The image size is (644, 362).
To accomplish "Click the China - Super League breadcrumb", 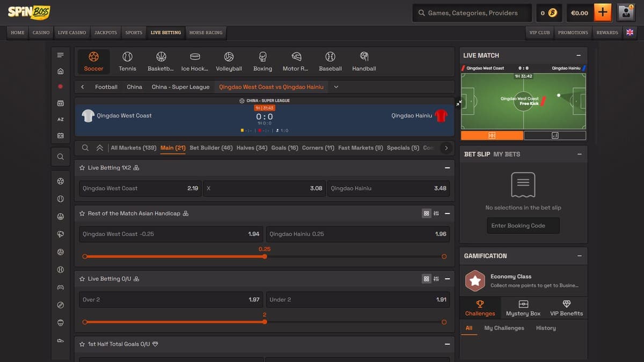I will [x=180, y=87].
